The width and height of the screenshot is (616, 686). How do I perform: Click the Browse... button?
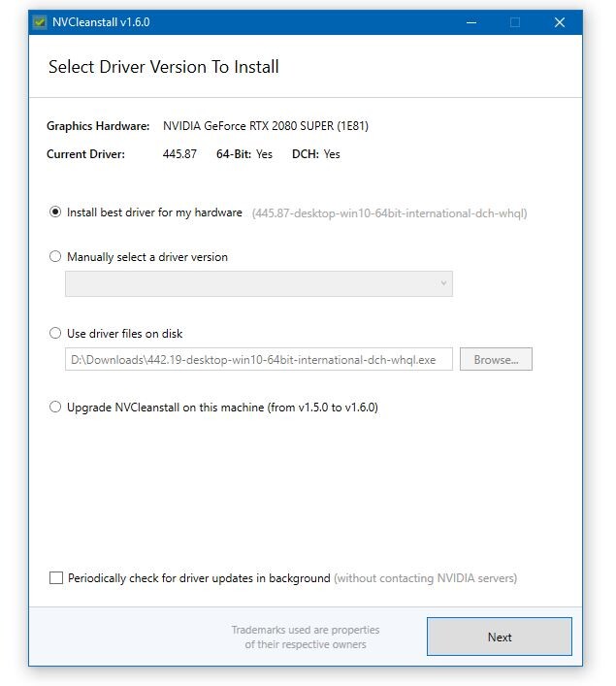[496, 359]
